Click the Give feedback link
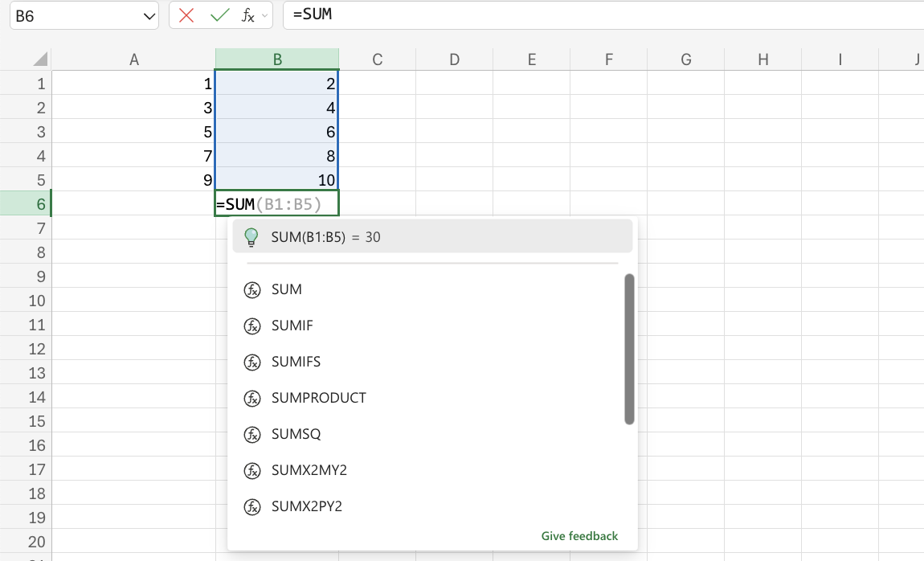 click(579, 535)
